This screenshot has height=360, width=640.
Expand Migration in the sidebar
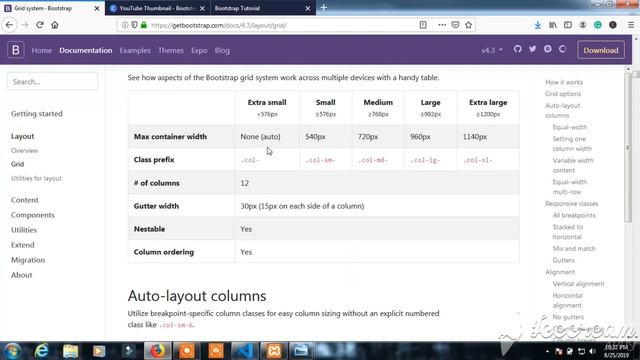[28, 260]
